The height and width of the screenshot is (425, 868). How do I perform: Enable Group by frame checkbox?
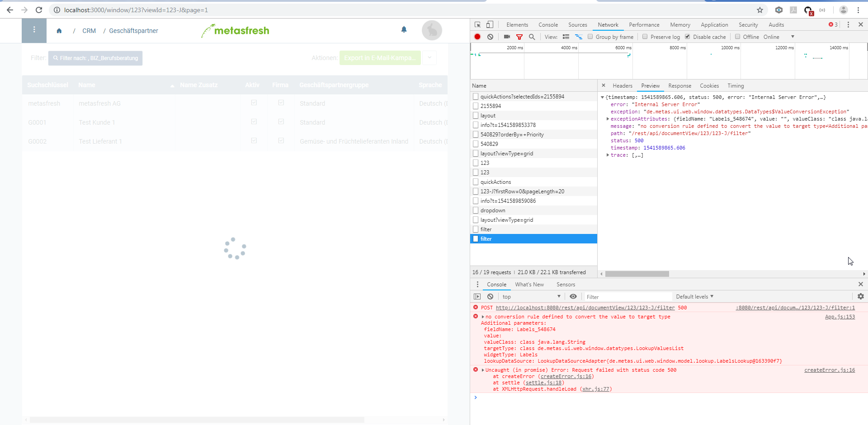point(590,37)
